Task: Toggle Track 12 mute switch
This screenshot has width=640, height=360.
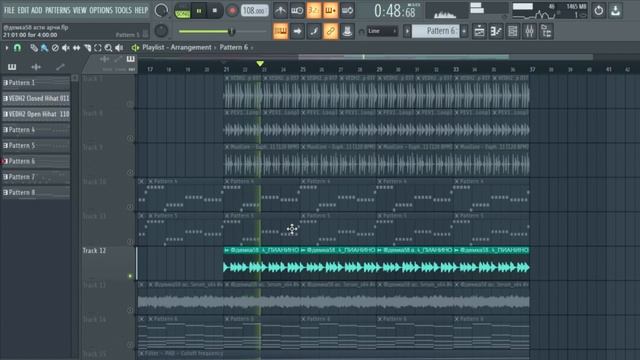Action: [130, 276]
